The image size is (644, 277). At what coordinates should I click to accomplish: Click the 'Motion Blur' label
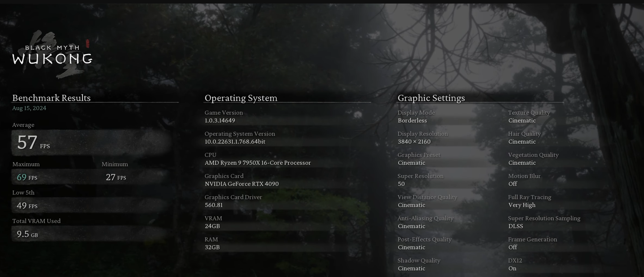click(524, 176)
